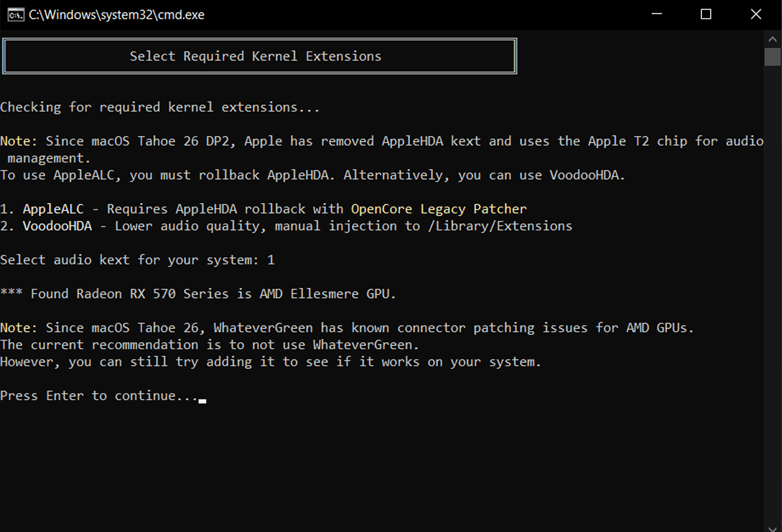Image resolution: width=782 pixels, height=532 pixels.
Task: Click the '/Library/Extensions' path text
Action: point(500,226)
